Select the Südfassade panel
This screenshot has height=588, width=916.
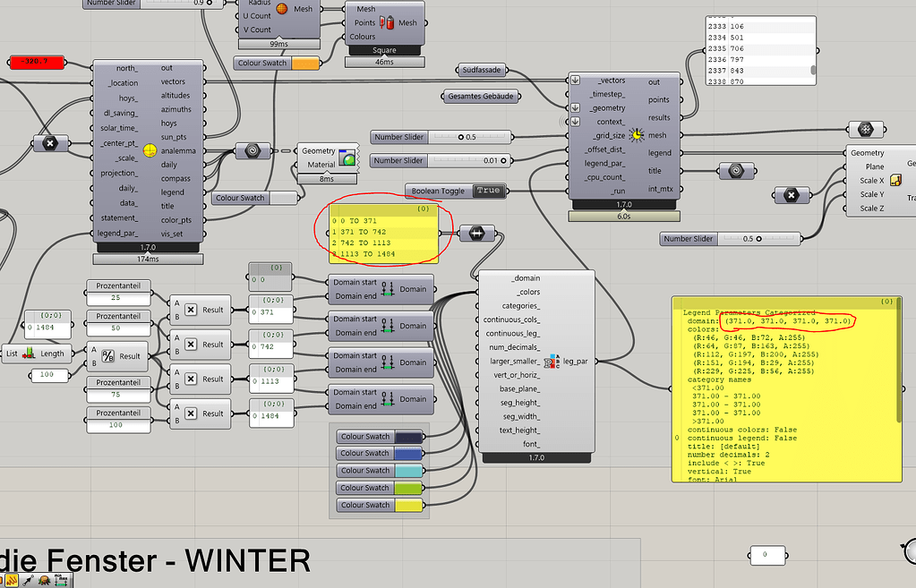[482, 69]
